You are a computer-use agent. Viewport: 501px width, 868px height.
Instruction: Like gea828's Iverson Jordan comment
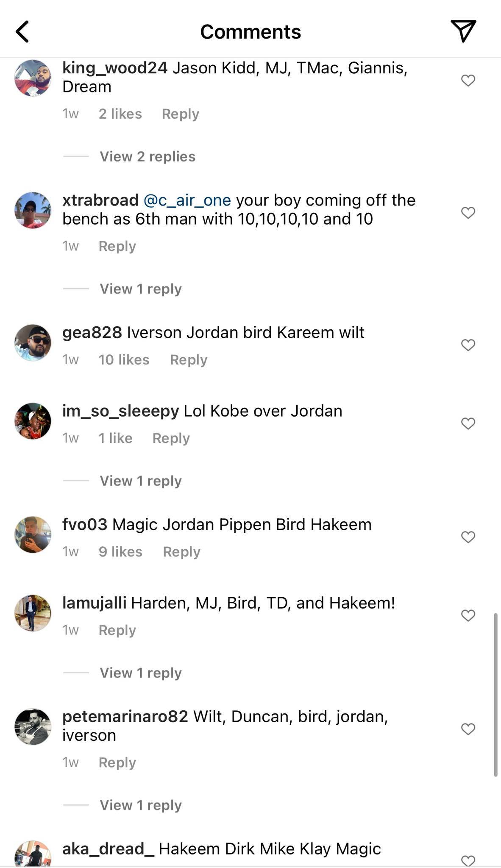tap(468, 345)
